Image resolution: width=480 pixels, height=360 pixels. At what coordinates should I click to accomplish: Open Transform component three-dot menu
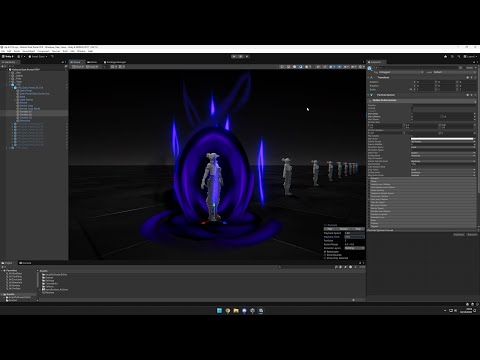tap(475, 77)
